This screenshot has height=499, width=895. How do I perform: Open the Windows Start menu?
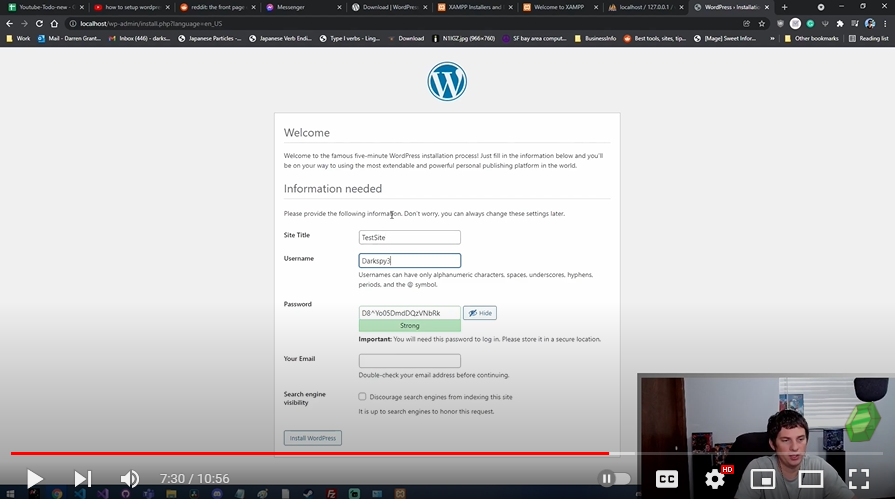(x=10, y=494)
